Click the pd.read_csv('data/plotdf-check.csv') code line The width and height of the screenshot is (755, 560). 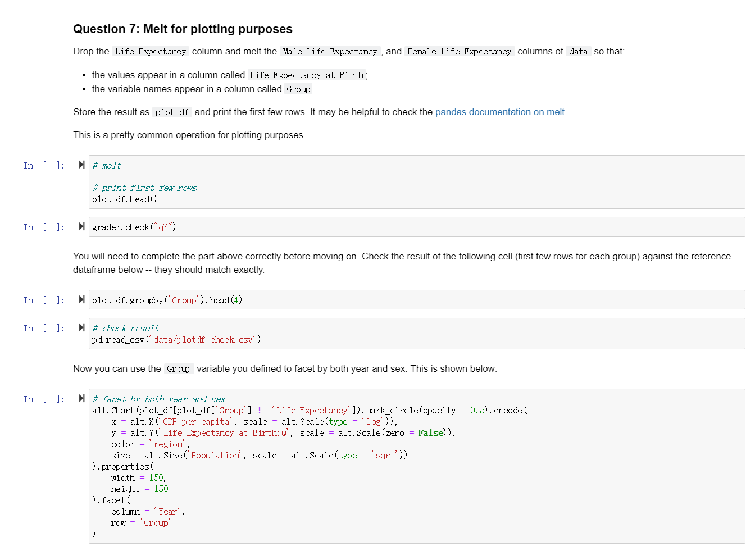[x=176, y=340]
